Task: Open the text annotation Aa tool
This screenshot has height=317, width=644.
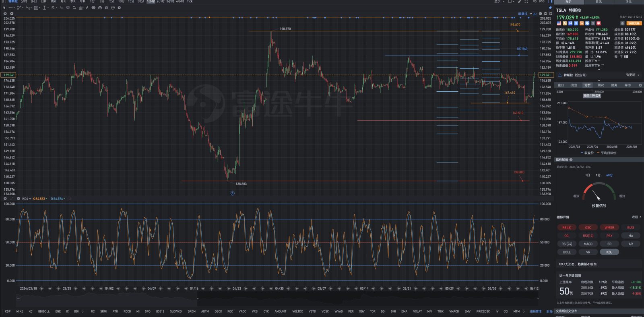Action: 62,8
